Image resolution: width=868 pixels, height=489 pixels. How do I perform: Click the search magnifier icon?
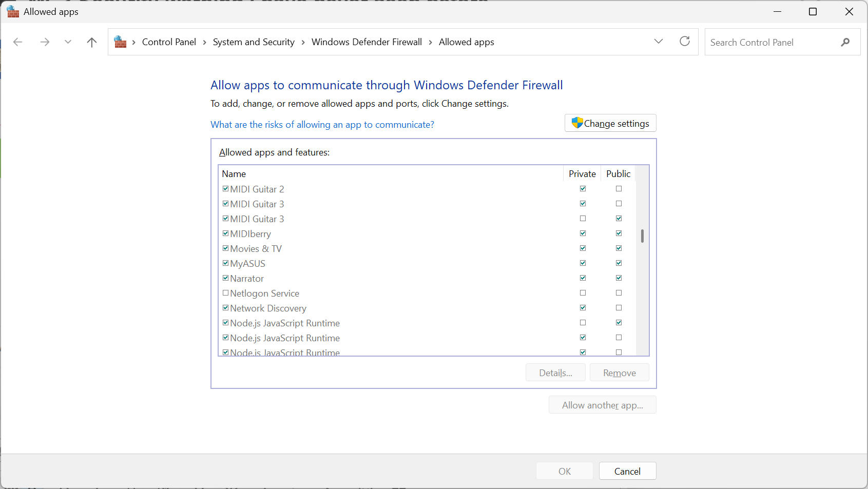coord(845,42)
